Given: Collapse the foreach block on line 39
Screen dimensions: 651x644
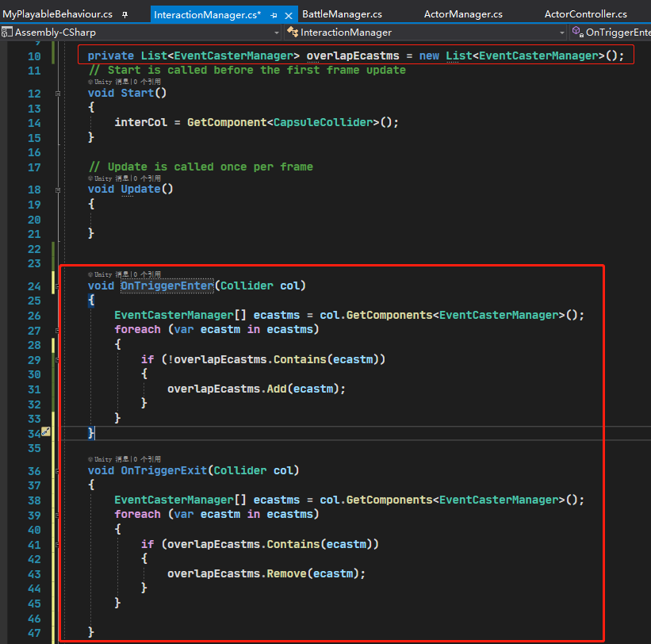Looking at the screenshot, I should click(x=57, y=516).
